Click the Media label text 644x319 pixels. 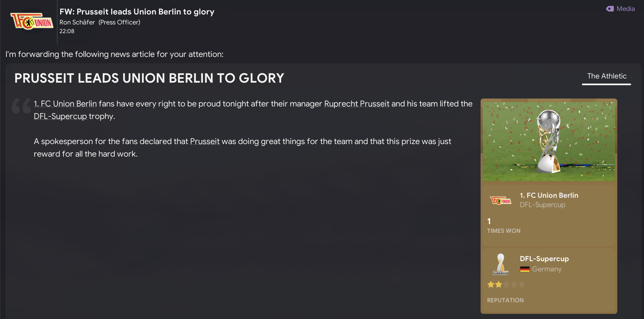pos(625,9)
